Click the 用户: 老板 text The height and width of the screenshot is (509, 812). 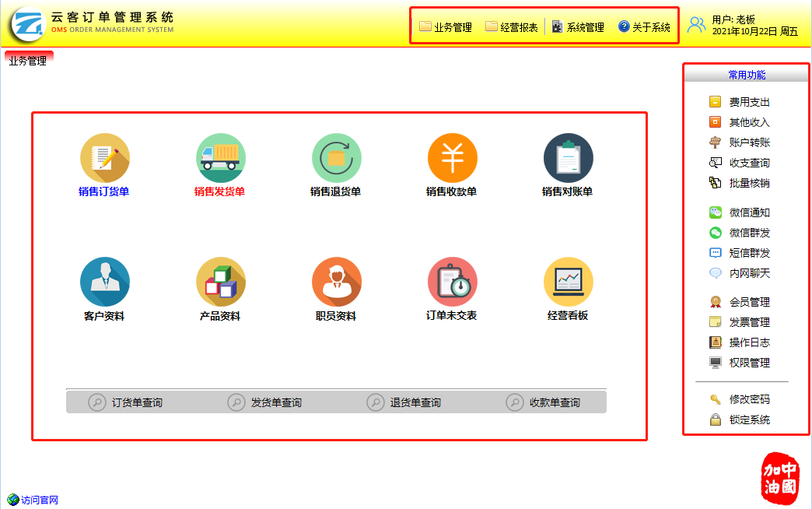(x=733, y=19)
